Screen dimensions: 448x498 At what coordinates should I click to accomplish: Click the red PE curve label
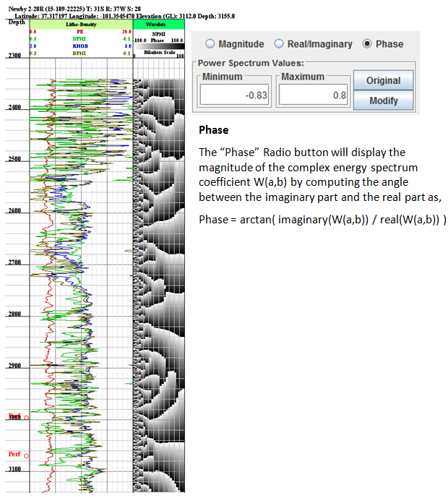tap(81, 32)
